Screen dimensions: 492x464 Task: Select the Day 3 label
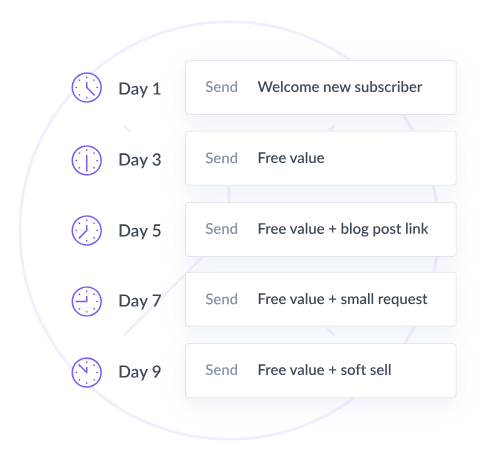140,160
